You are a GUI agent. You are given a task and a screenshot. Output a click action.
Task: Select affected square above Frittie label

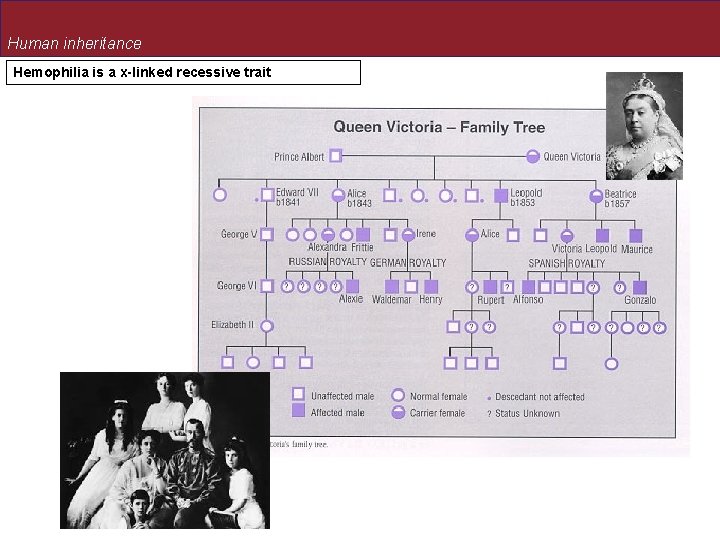[x=363, y=235]
